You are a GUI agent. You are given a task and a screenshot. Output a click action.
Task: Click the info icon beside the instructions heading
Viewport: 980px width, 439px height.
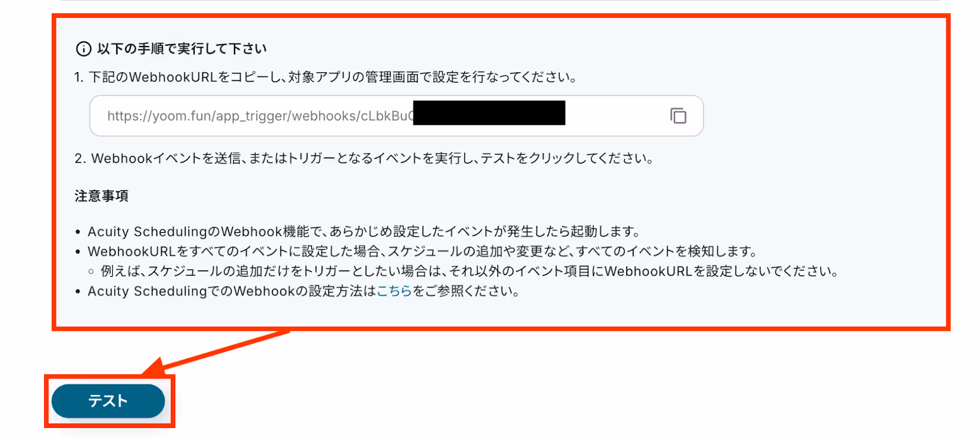[x=83, y=49]
